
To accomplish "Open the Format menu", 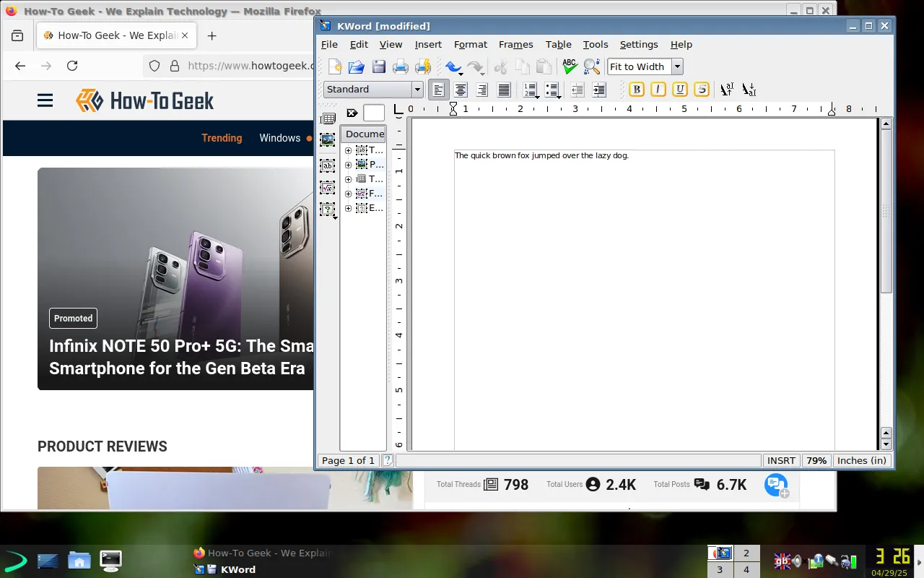I will point(471,44).
